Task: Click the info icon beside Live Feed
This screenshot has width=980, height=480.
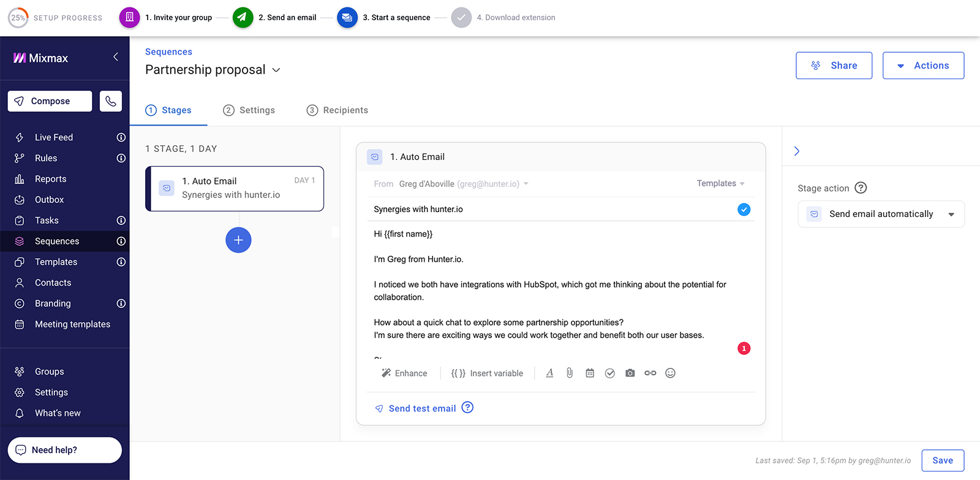Action: (121, 137)
